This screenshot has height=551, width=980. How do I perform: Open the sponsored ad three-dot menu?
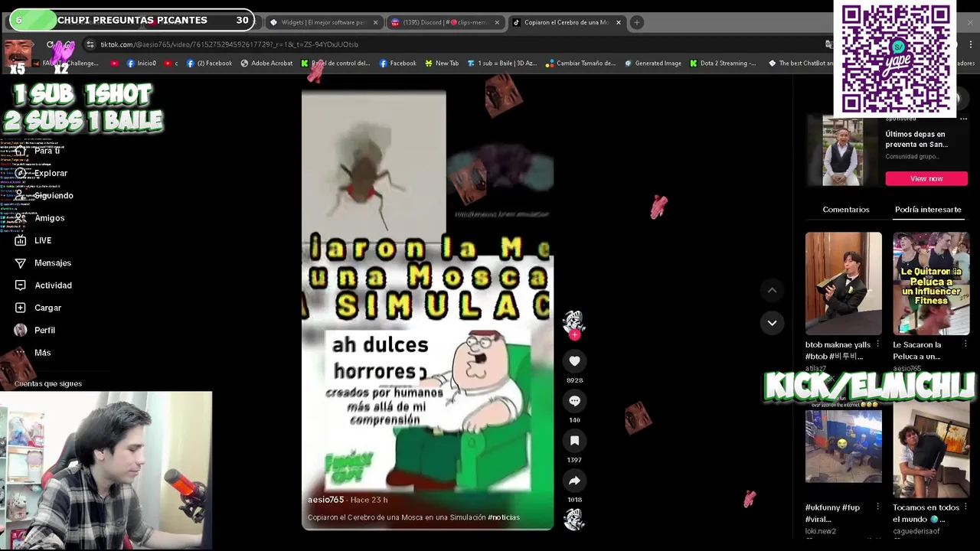point(963,119)
